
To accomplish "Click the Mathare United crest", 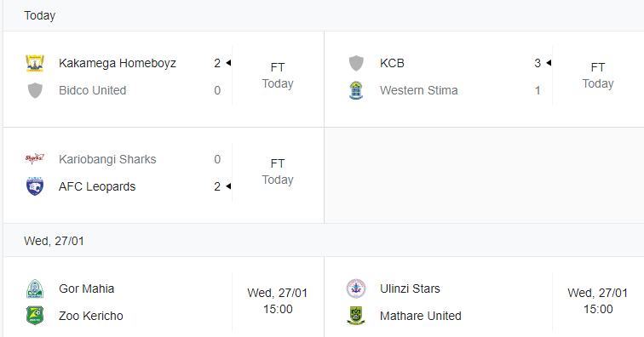I will (356, 316).
